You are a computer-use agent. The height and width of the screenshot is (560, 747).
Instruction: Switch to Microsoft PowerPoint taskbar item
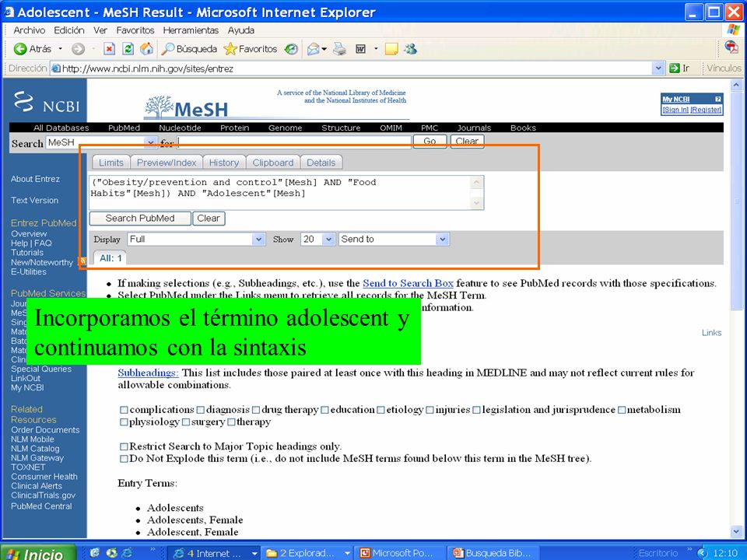(400, 553)
